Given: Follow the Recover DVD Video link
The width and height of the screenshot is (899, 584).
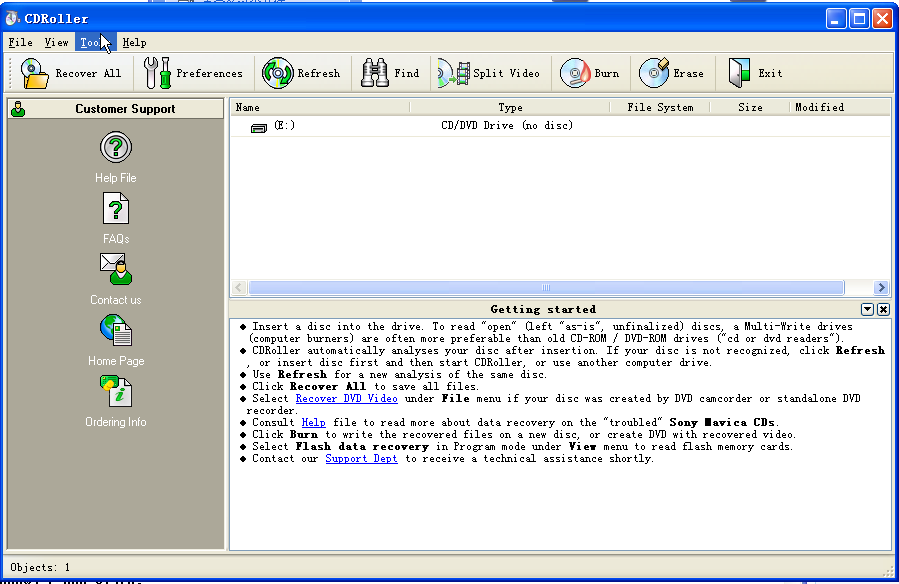Looking at the screenshot, I should coord(346,399).
